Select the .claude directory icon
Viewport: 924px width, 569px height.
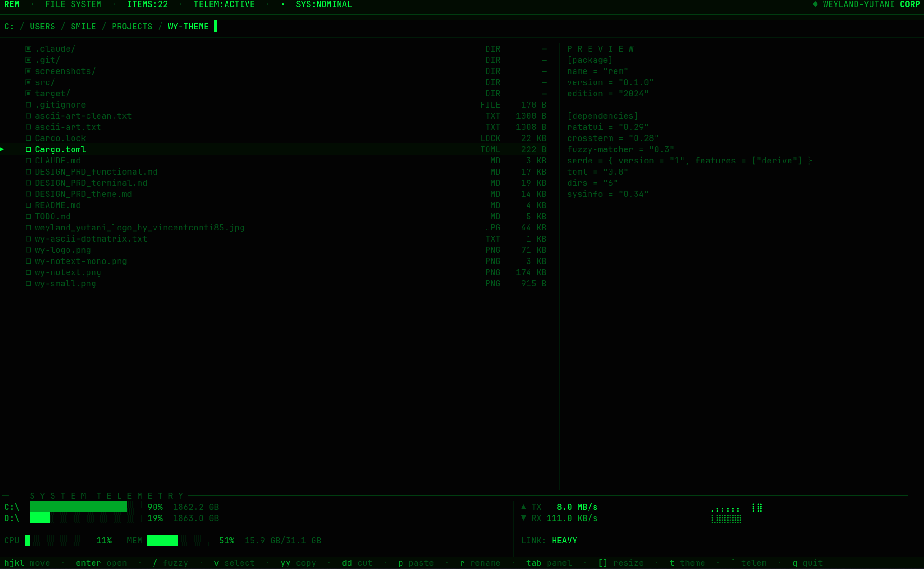[28, 48]
